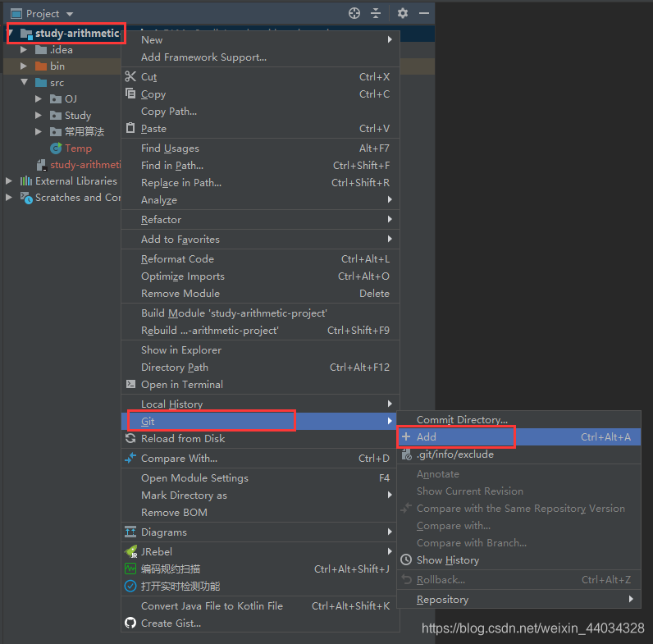The image size is (653, 644).
Task: Select Rebuild ...-arithmetic-project' entry
Action: point(260,331)
